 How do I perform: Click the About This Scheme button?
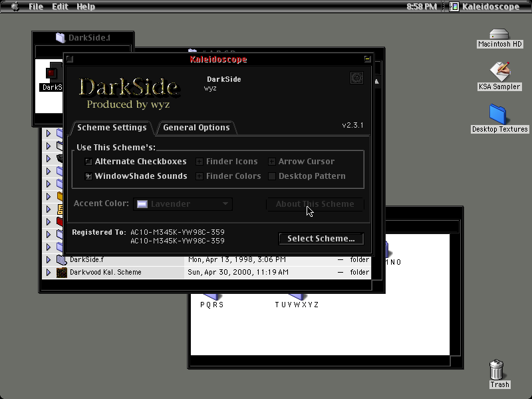coord(315,204)
